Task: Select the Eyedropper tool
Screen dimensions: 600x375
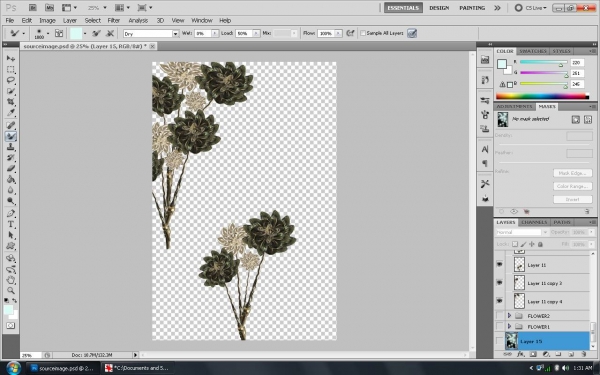Action: pyautogui.click(x=11, y=112)
